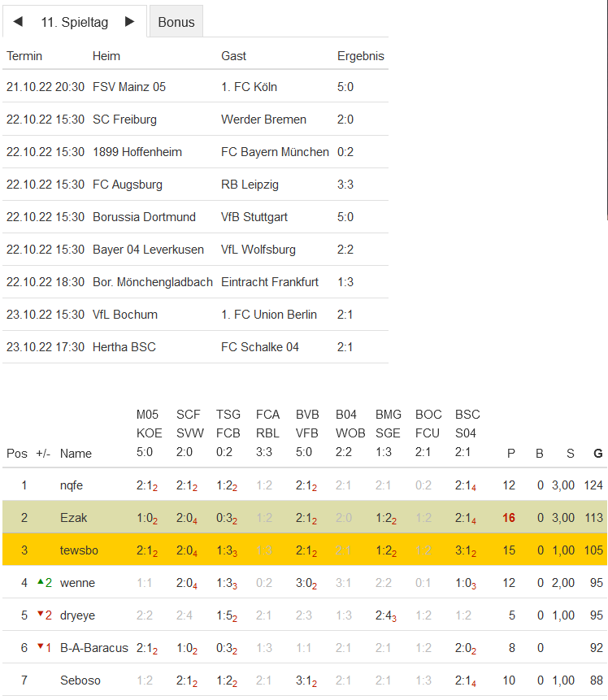Click green up-trend arrow beside wenne

pyautogui.click(x=41, y=582)
